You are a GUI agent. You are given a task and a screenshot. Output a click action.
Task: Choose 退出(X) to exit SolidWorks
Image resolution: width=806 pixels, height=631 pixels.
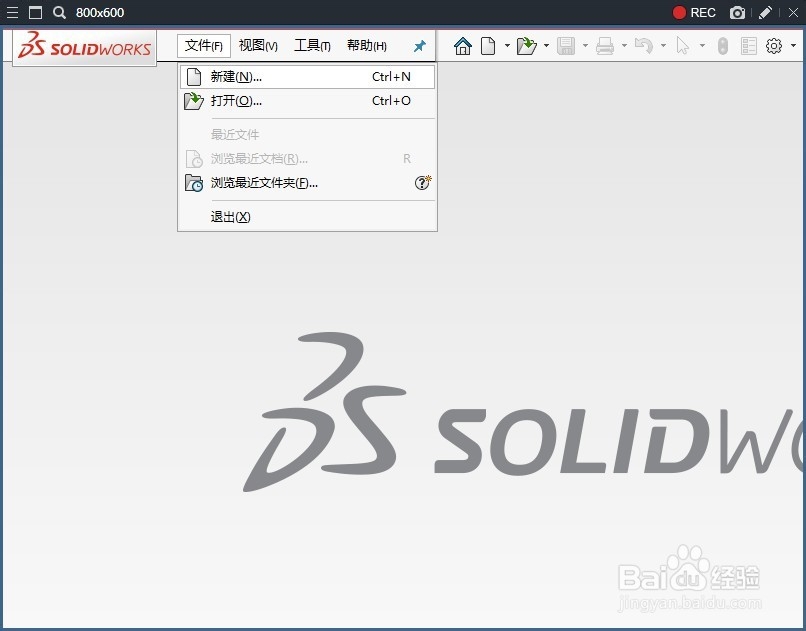click(307, 217)
